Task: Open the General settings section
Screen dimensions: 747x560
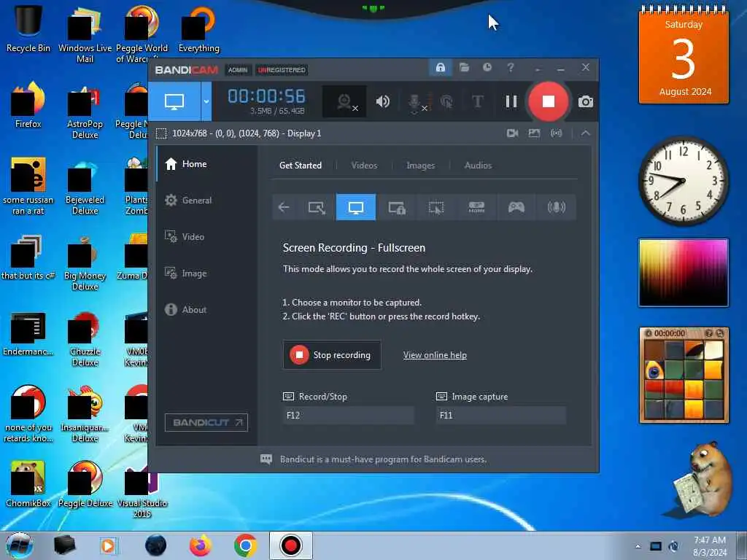Action: point(206,201)
